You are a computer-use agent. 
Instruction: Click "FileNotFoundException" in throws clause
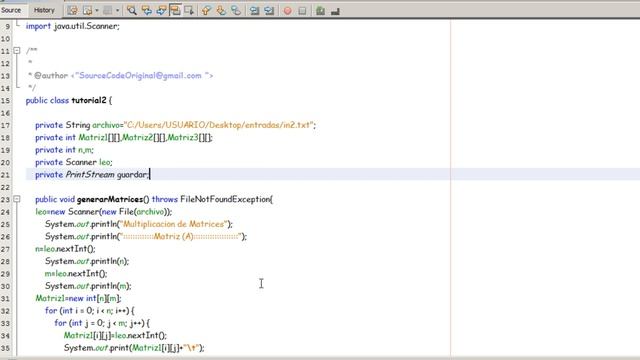click(x=225, y=199)
